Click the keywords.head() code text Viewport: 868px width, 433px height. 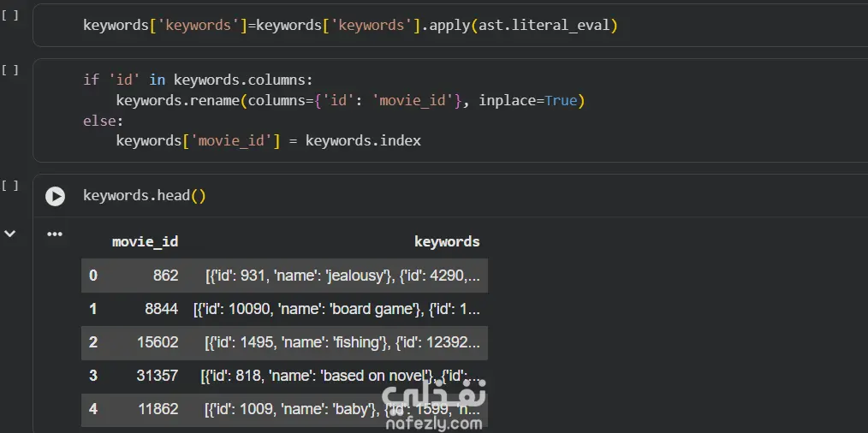pos(145,196)
